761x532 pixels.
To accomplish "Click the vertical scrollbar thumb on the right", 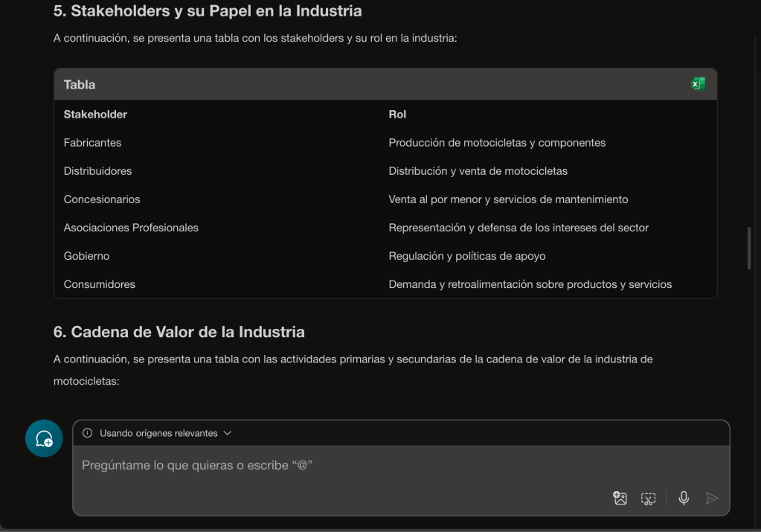I will (748, 248).
